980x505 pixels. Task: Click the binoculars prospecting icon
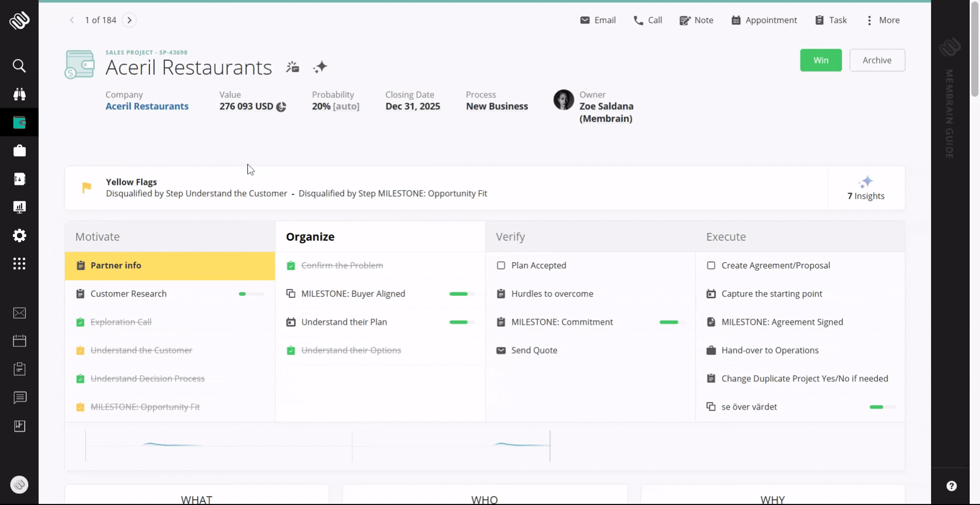pos(19,94)
